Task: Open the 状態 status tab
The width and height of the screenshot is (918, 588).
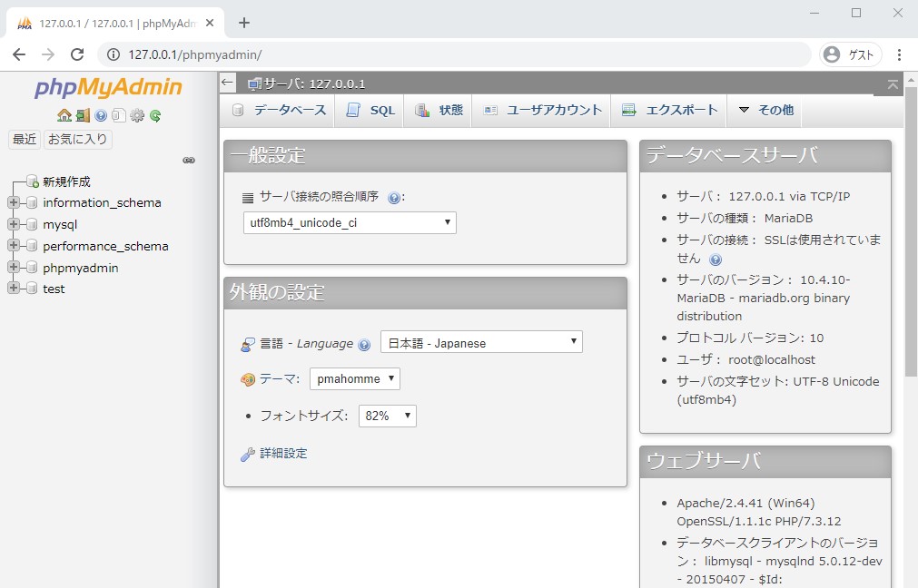Action: tap(439, 110)
